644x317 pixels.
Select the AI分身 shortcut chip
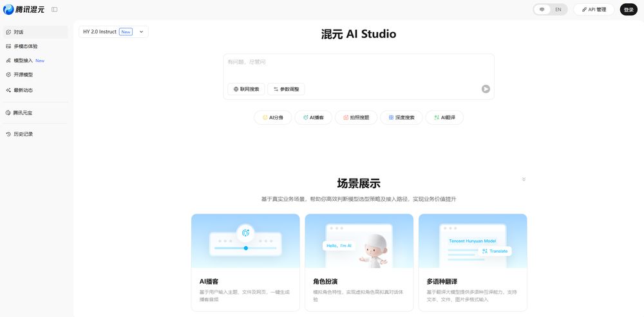coord(272,117)
